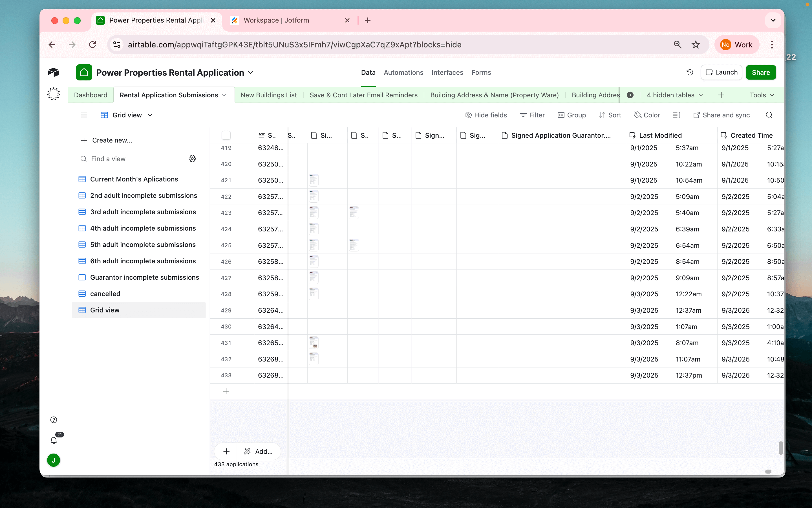Open new browser tab plus
812x508 pixels.
pyautogui.click(x=367, y=21)
